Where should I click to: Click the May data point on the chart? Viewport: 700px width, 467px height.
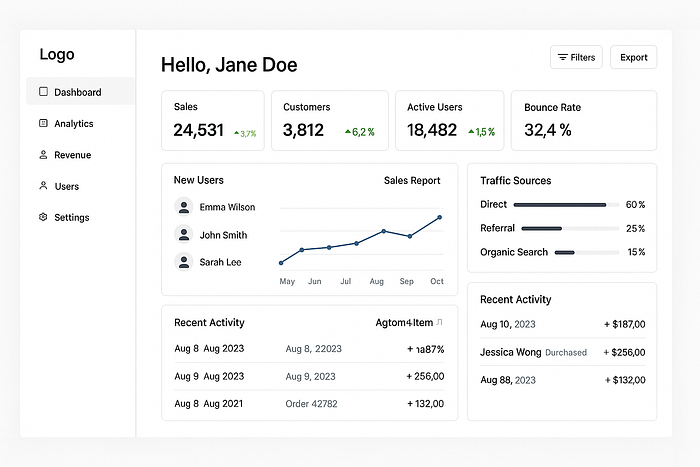(281, 263)
